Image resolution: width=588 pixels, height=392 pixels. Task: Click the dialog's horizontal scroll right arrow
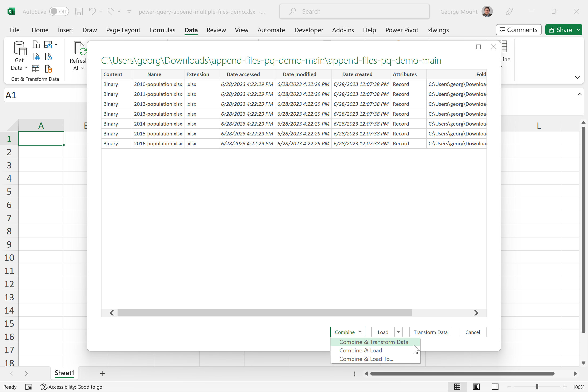click(476, 313)
